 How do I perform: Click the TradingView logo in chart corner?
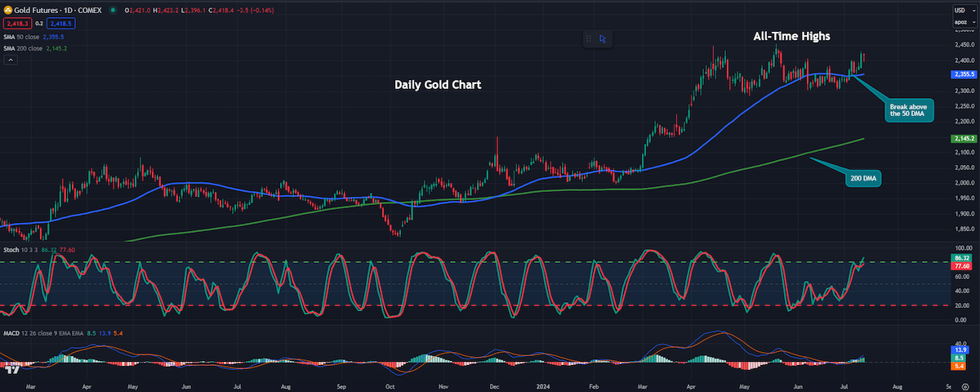coord(11,368)
